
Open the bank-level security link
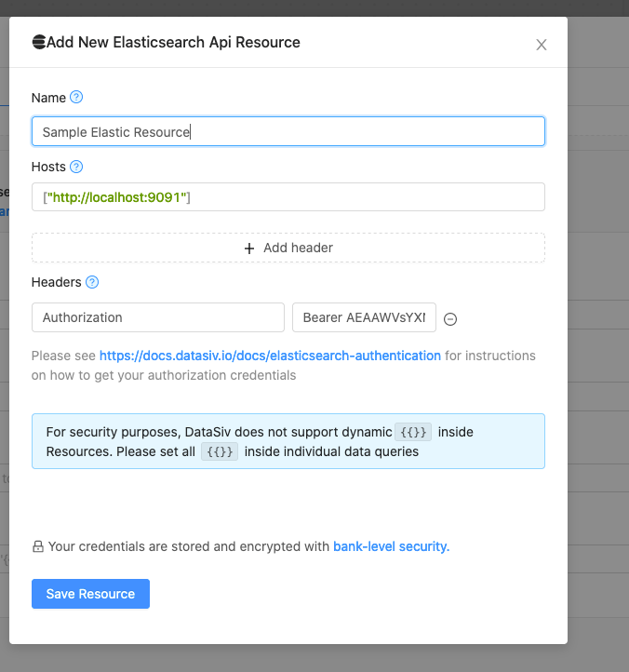(x=391, y=546)
